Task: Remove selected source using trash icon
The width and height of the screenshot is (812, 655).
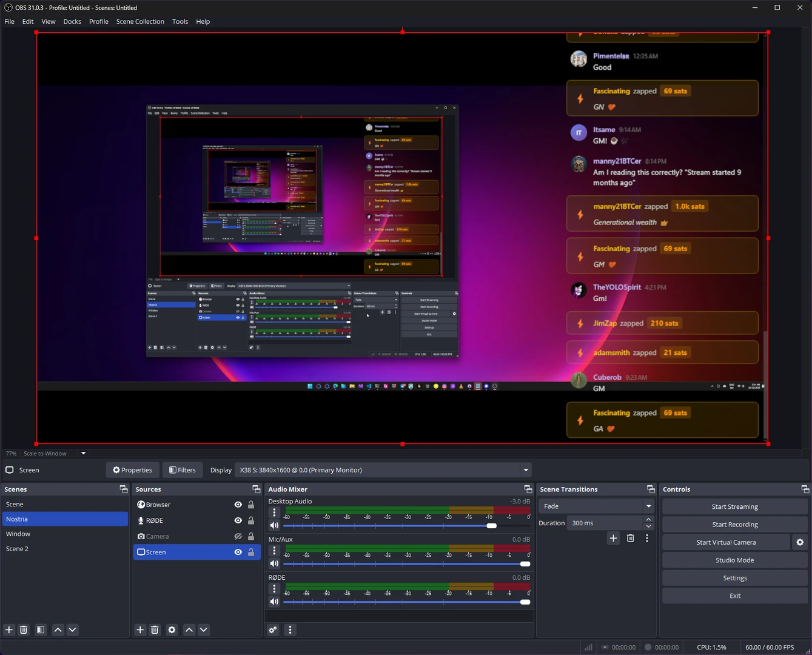Action: tap(155, 630)
